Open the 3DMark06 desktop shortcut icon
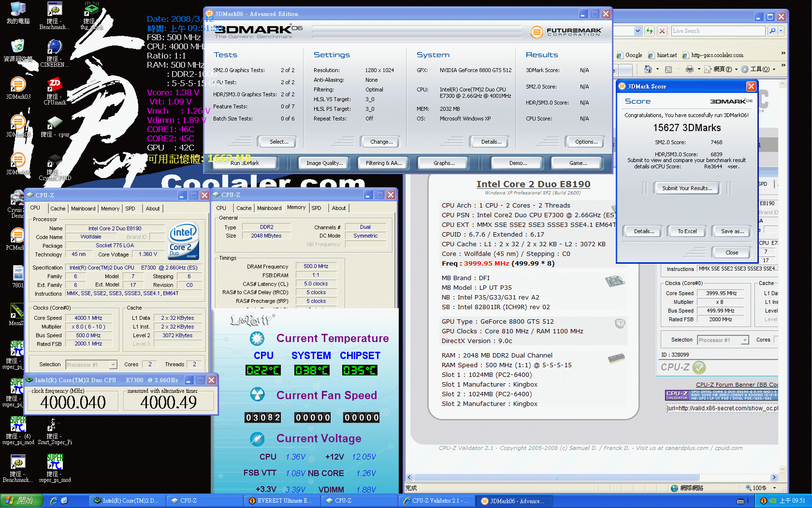This screenshot has height=508, width=812. pyautogui.click(x=18, y=163)
